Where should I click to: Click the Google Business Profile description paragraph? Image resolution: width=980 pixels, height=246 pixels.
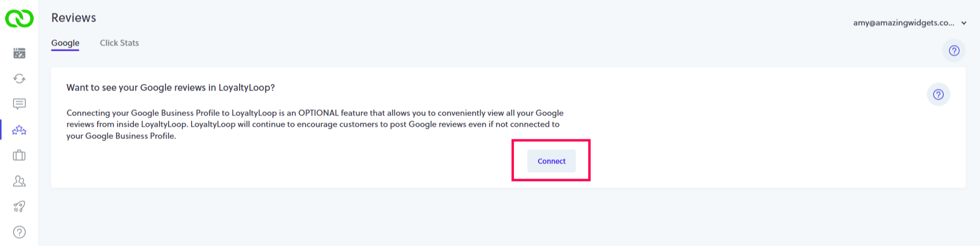click(x=315, y=125)
